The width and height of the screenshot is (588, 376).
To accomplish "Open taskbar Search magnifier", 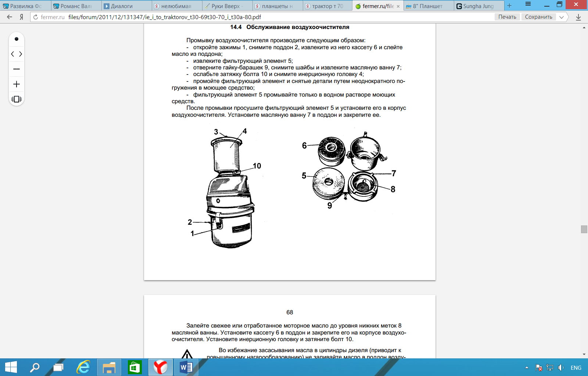I will (35, 367).
